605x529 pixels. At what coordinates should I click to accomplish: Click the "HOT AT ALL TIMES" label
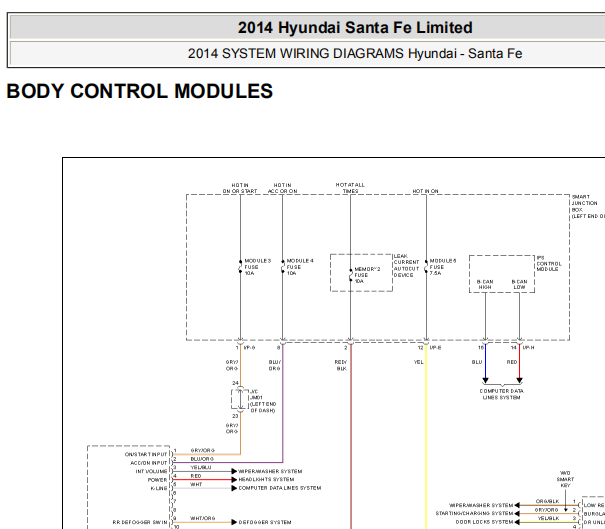point(350,188)
